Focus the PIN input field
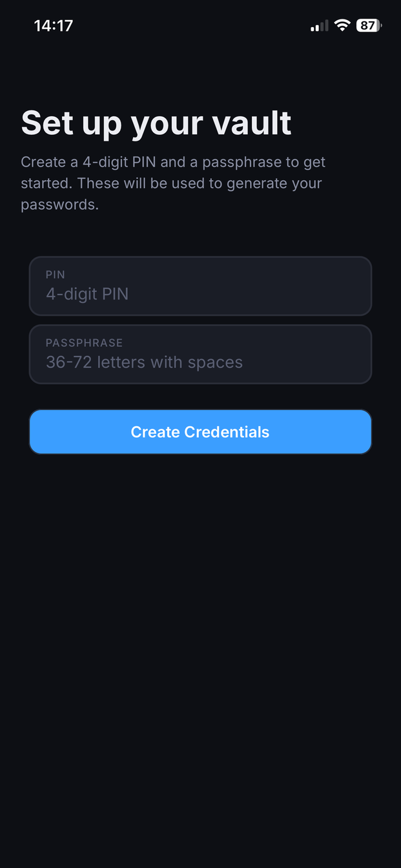Screen dimensions: 401x868 click(x=200, y=286)
